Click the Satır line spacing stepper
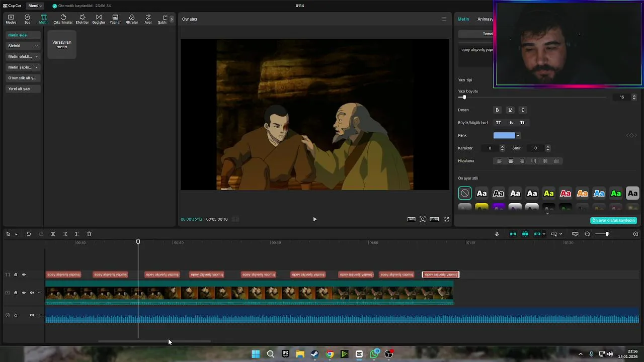 point(548,148)
